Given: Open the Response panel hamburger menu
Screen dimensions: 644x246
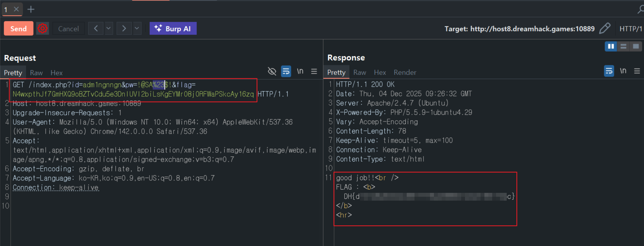Looking at the screenshot, I should pyautogui.click(x=637, y=71).
